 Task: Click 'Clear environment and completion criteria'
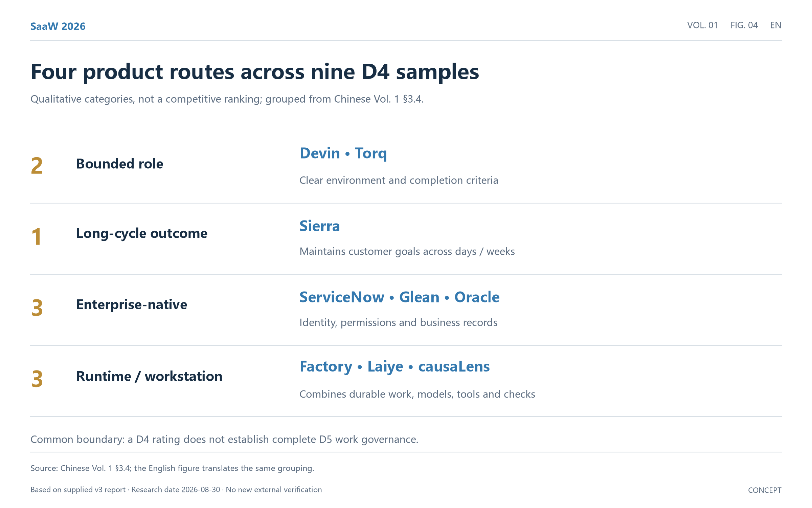pos(399,181)
